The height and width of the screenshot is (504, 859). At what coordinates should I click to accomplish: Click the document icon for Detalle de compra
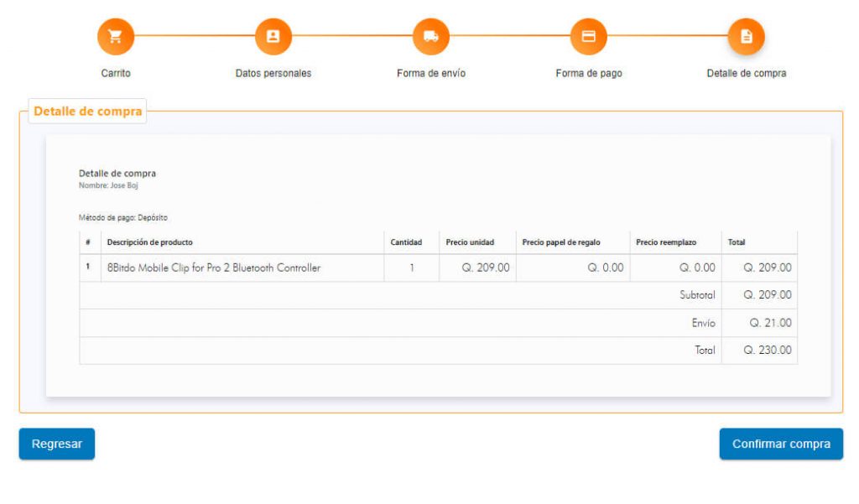(x=747, y=36)
